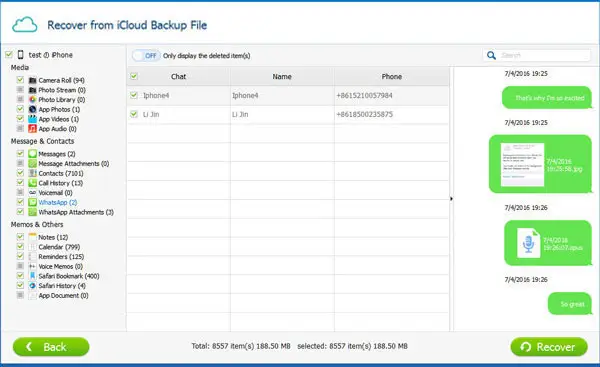
Task: Click the Contacts icon
Action: [x=33, y=173]
